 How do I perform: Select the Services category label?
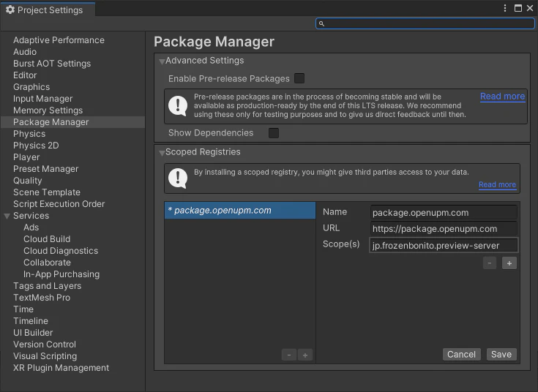pos(31,215)
